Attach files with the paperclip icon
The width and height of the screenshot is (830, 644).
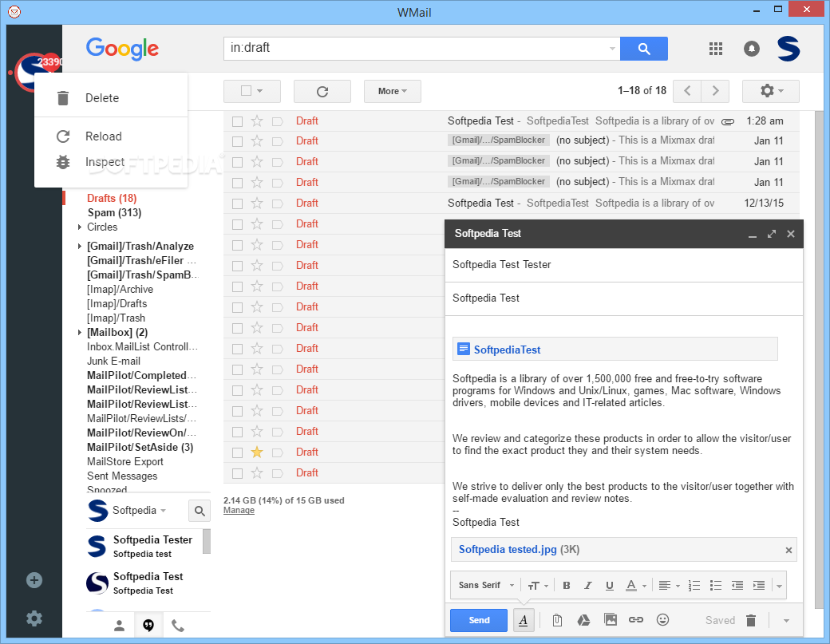(x=557, y=620)
